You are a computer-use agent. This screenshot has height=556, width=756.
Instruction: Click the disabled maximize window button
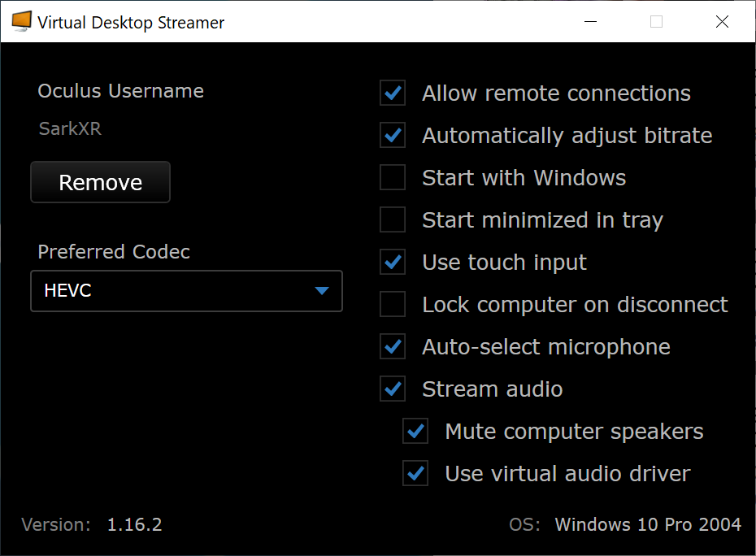(x=656, y=22)
